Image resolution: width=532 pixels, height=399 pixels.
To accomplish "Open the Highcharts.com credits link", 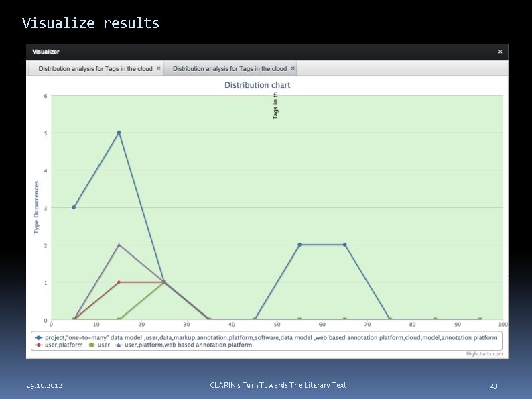I will tap(484, 354).
